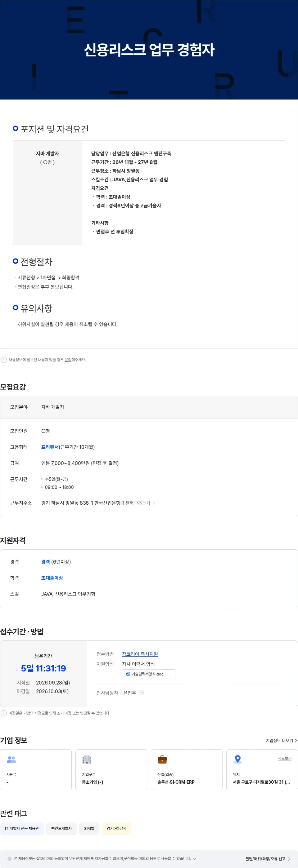
Task: Click the 솔루션·SI·CRM·ERP industry text
Action: pos(176,782)
